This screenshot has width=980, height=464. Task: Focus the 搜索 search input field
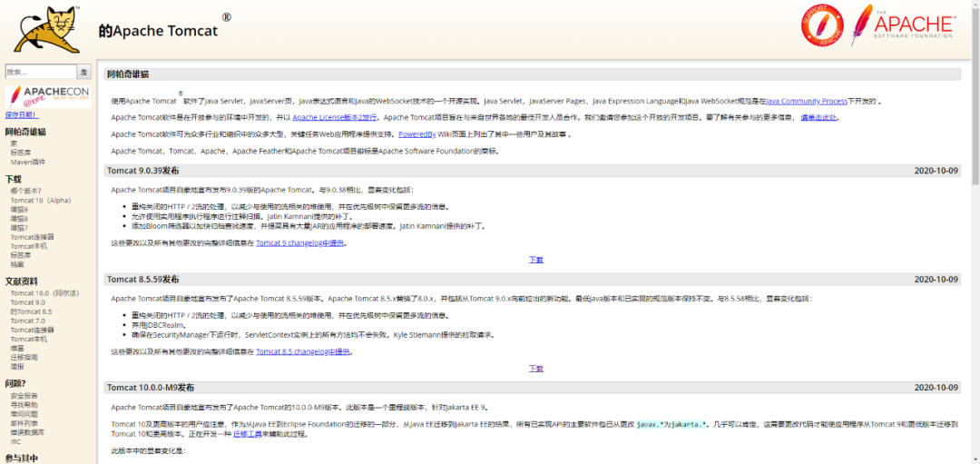(41, 72)
